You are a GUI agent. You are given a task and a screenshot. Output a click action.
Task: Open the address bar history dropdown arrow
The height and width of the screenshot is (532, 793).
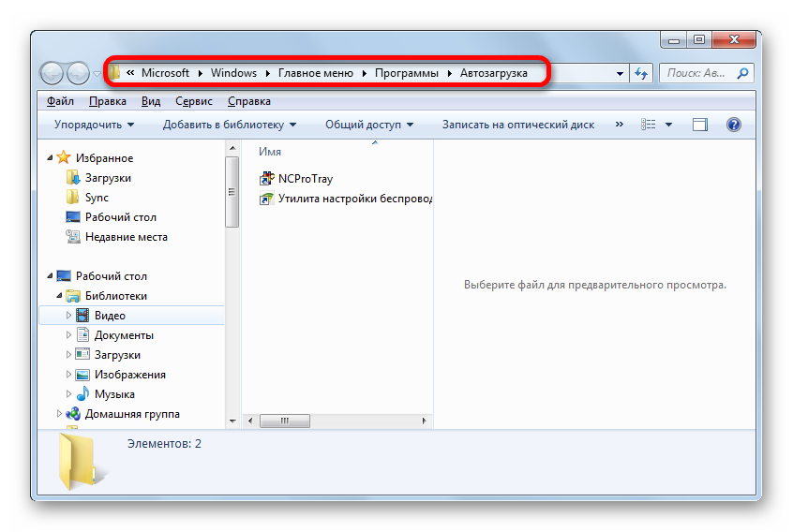620,73
